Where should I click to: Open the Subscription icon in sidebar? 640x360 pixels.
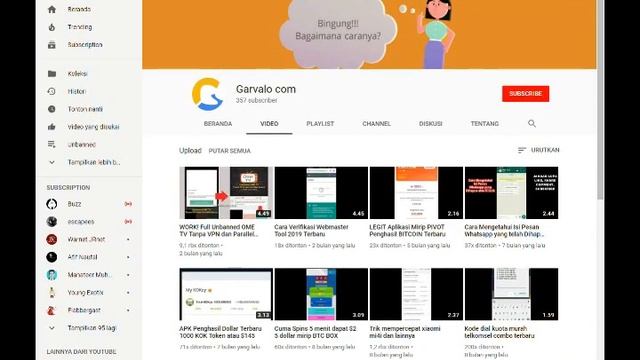click(x=52, y=45)
